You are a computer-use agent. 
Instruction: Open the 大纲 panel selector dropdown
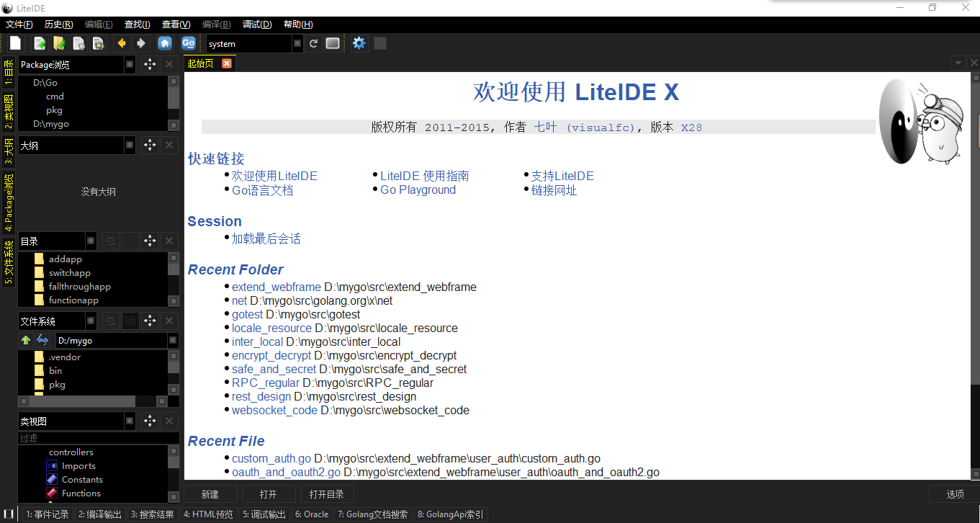tap(130, 146)
